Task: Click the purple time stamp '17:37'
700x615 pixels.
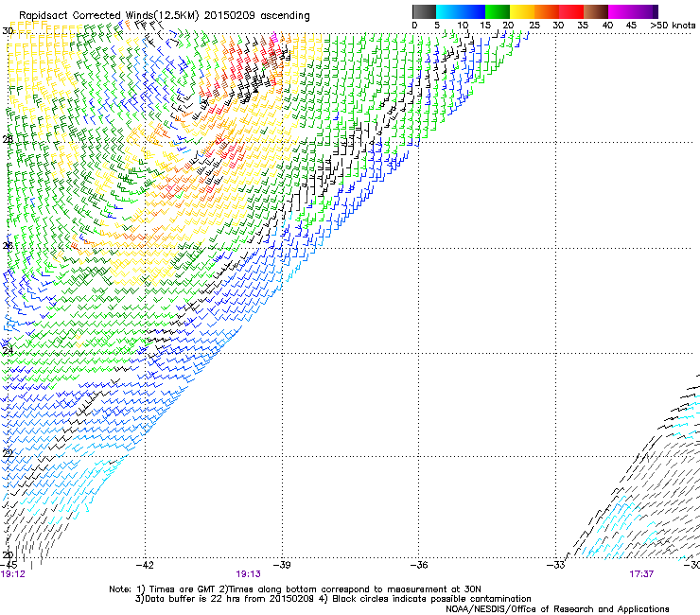Action: (641, 574)
